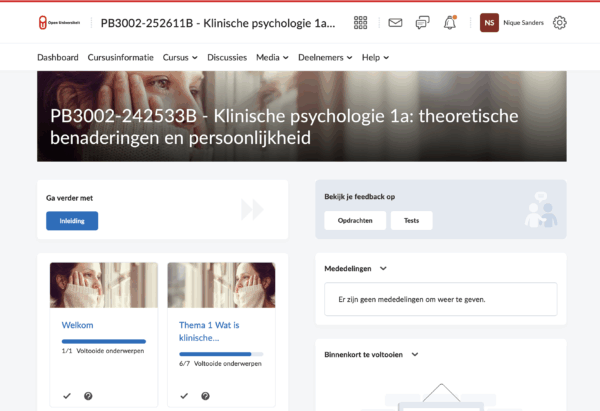Click the checkmark icon on Thema 1 card
The image size is (600, 411).
[184, 396]
